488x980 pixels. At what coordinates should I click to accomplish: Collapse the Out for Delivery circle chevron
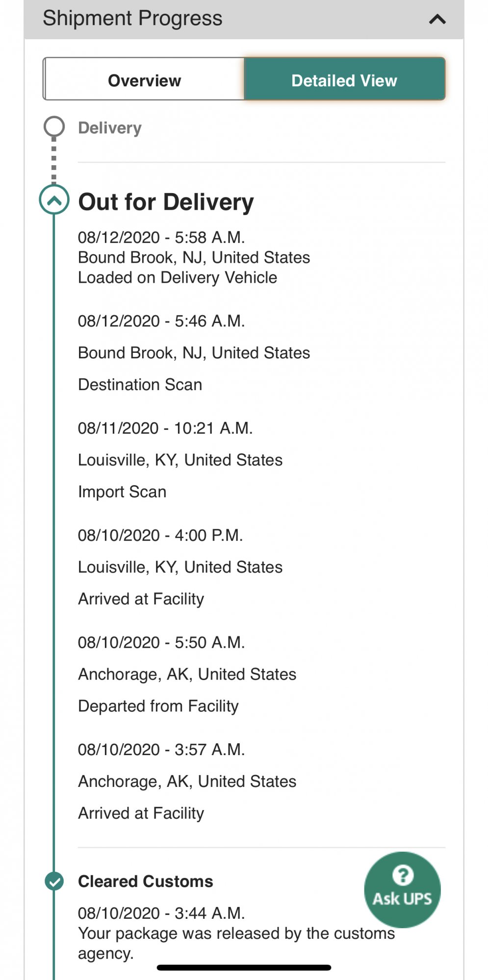point(54,200)
